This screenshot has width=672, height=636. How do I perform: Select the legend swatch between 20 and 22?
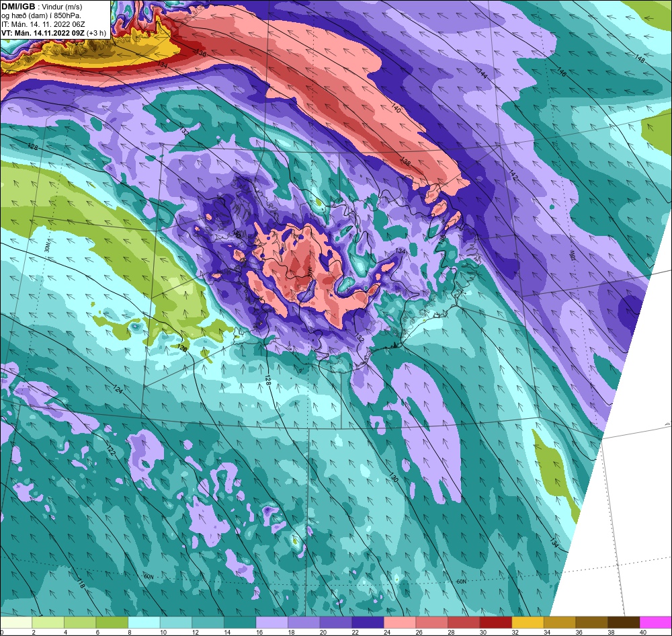tap(335, 623)
